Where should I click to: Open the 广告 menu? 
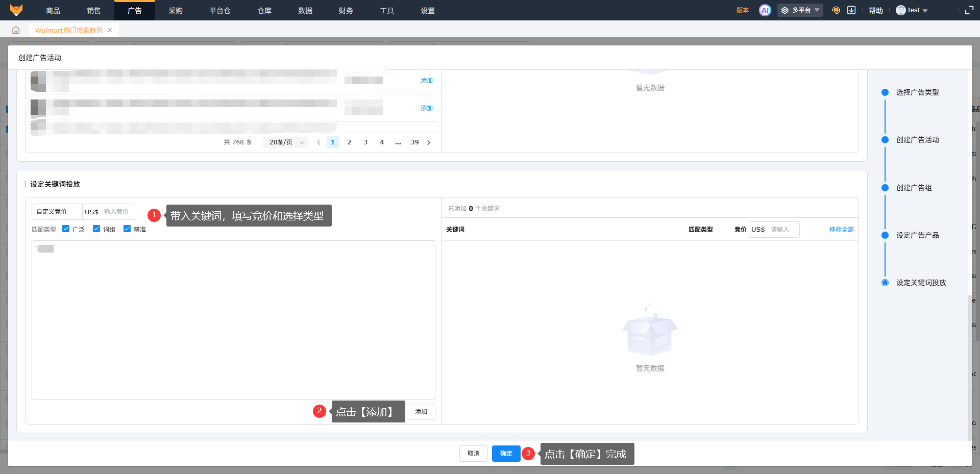pyautogui.click(x=135, y=10)
